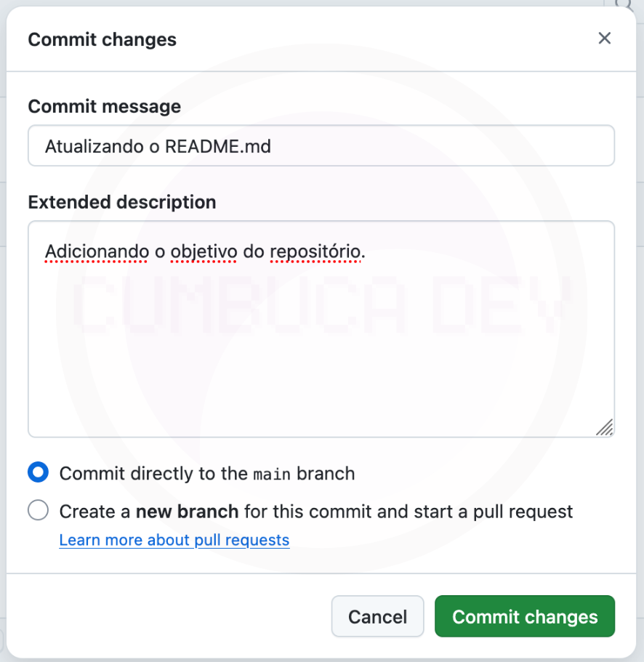Click the Commit changes dialog title

point(102,40)
